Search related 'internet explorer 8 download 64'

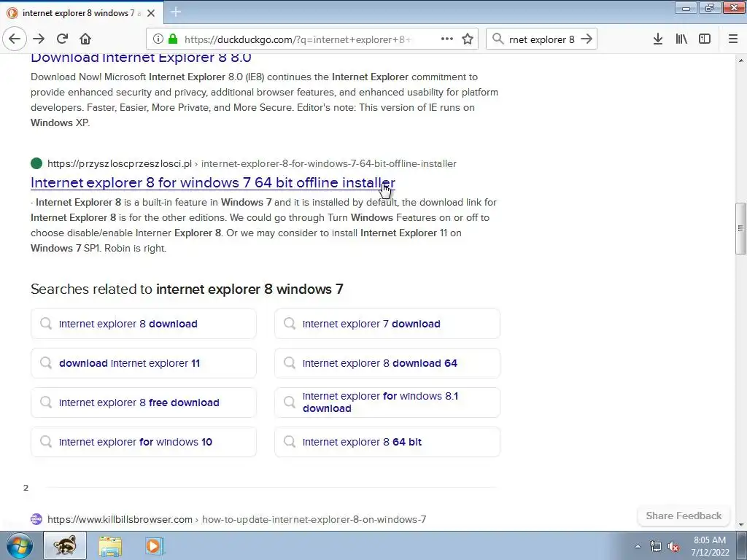click(387, 363)
